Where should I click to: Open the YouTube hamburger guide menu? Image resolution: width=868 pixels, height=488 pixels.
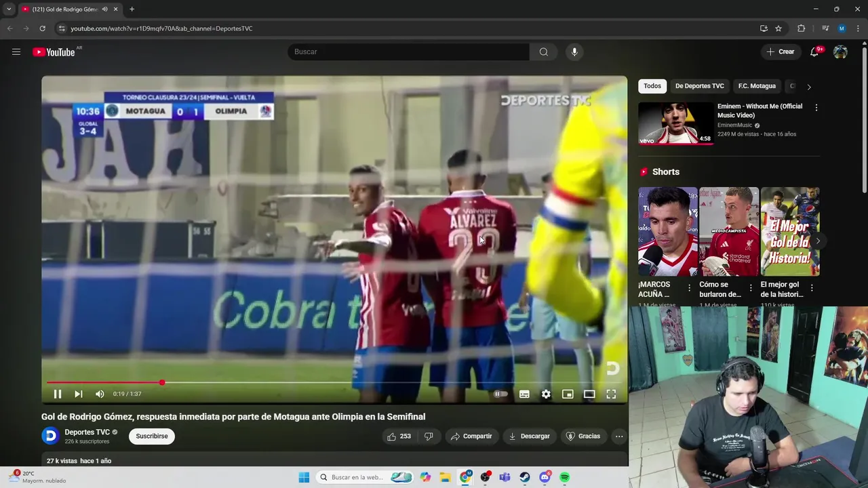(16, 52)
